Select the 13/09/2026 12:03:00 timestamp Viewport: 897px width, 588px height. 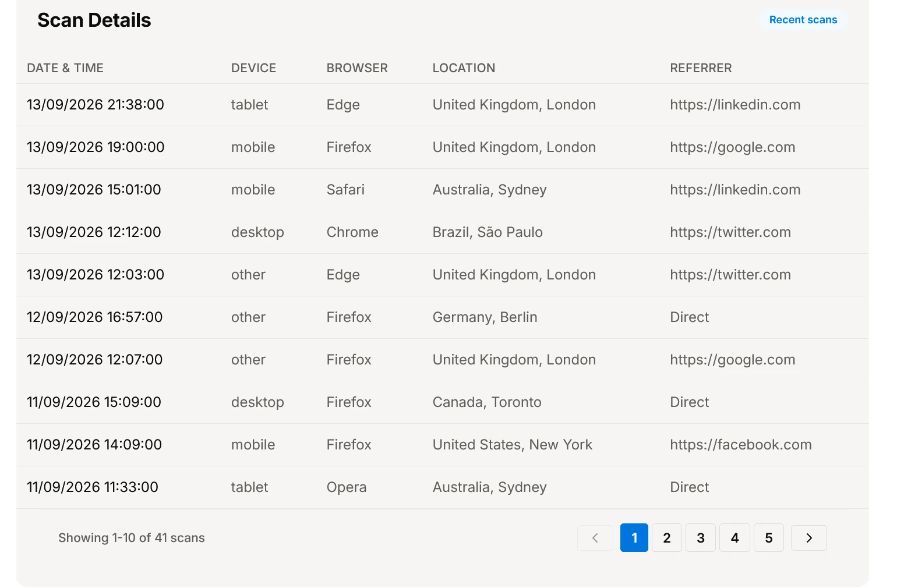coord(96,275)
